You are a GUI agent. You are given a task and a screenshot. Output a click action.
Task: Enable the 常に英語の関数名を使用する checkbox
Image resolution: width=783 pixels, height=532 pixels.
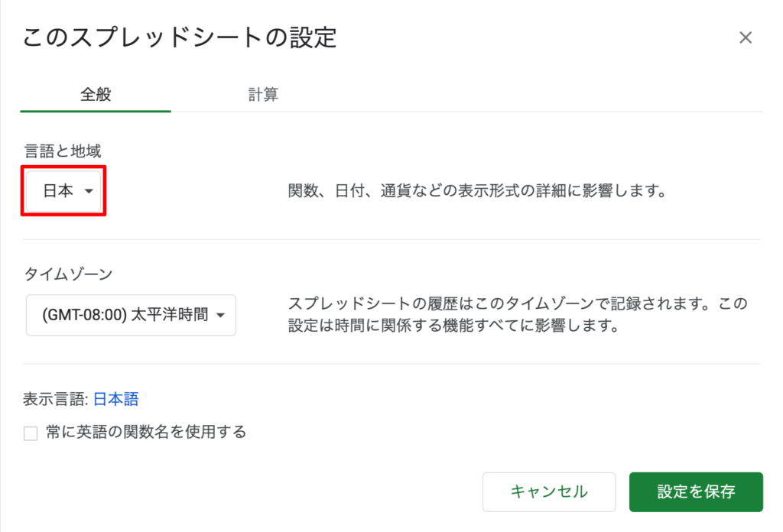tap(31, 434)
